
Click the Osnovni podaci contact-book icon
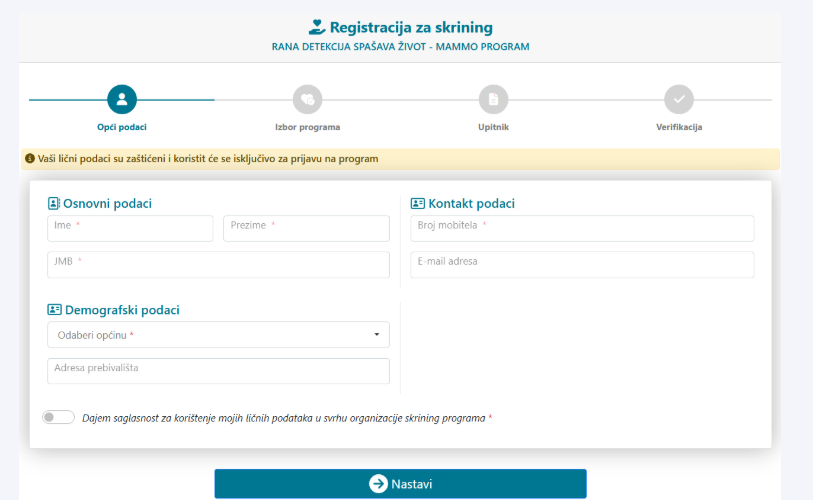pos(54,203)
